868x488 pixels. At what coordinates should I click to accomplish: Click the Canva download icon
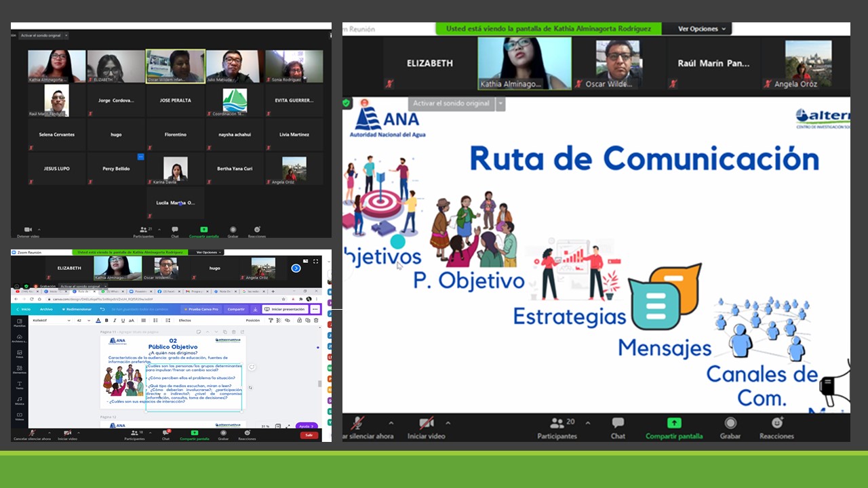click(255, 309)
